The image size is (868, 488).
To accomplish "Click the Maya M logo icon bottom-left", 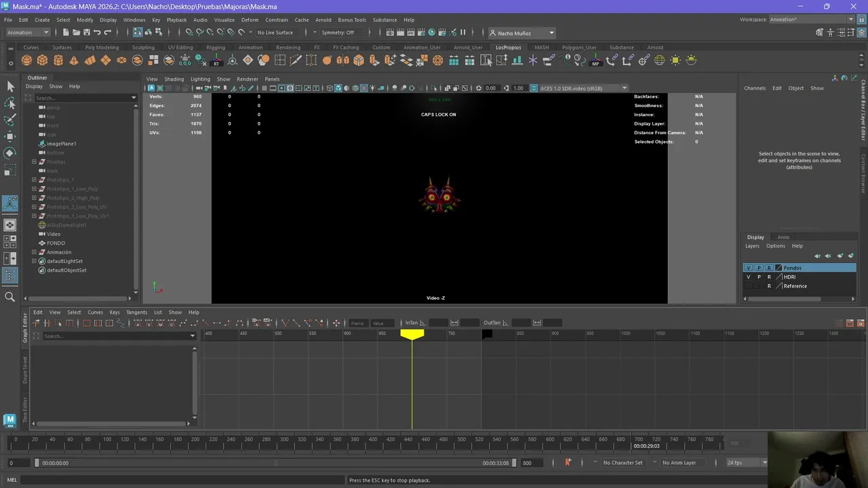I will pyautogui.click(x=10, y=421).
